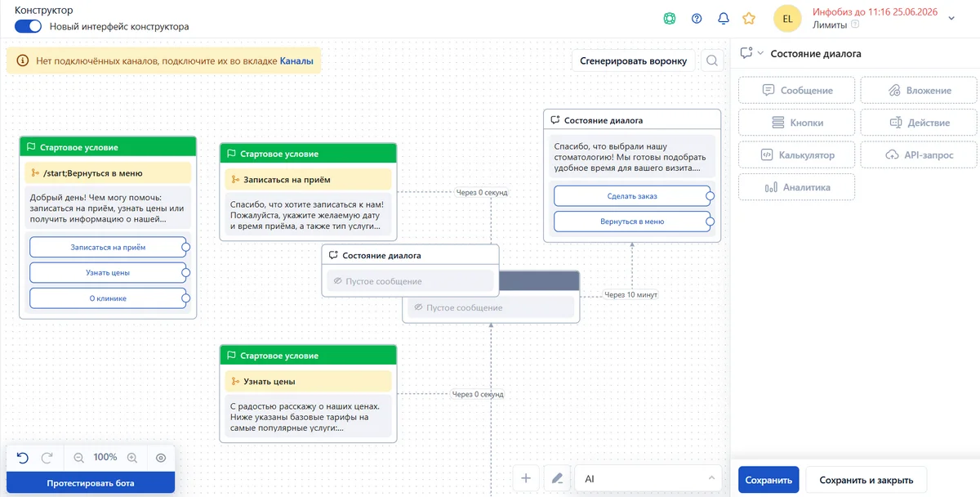Click Сгенерировать воронку button
This screenshot has height=497, width=980.
coord(634,60)
